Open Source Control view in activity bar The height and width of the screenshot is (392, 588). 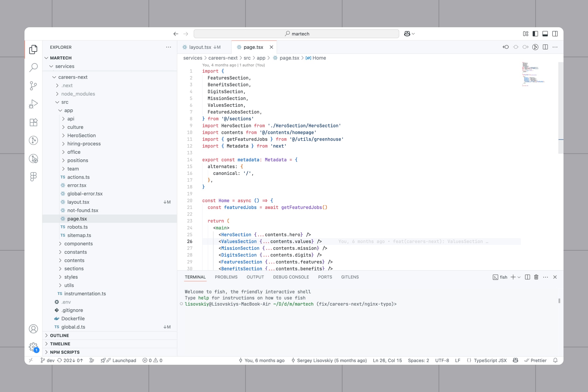[33, 86]
